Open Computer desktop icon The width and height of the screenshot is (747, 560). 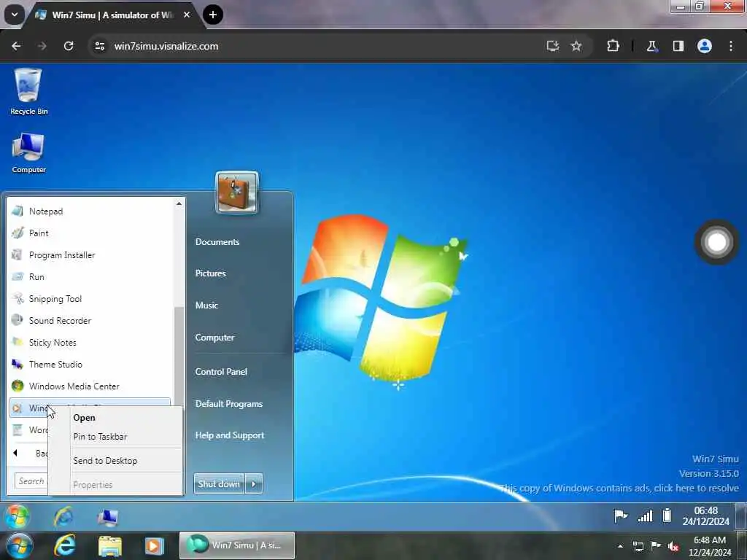click(28, 153)
